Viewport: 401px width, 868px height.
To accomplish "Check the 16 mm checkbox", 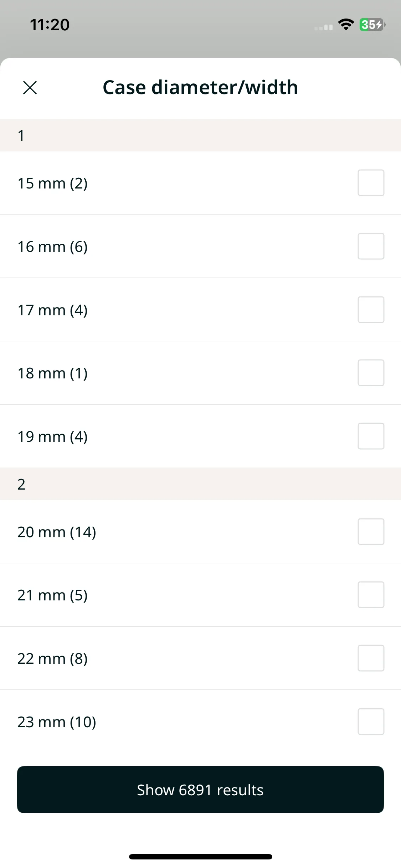I will click(x=371, y=246).
